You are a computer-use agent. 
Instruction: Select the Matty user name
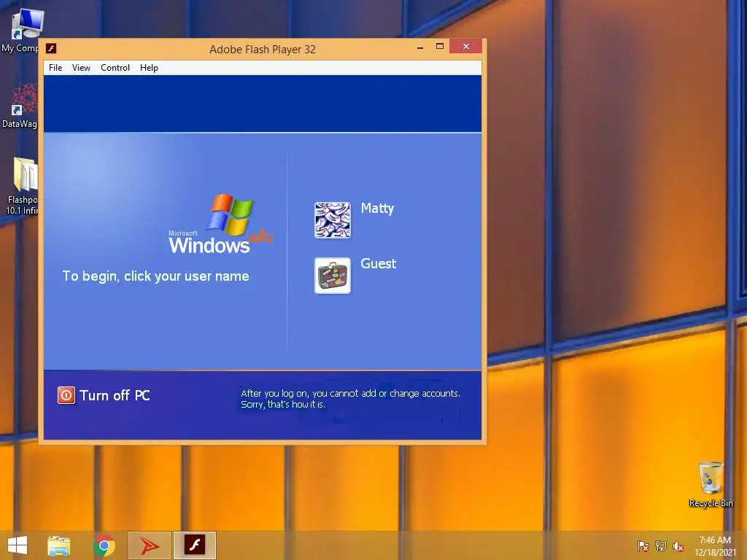pyautogui.click(x=377, y=209)
